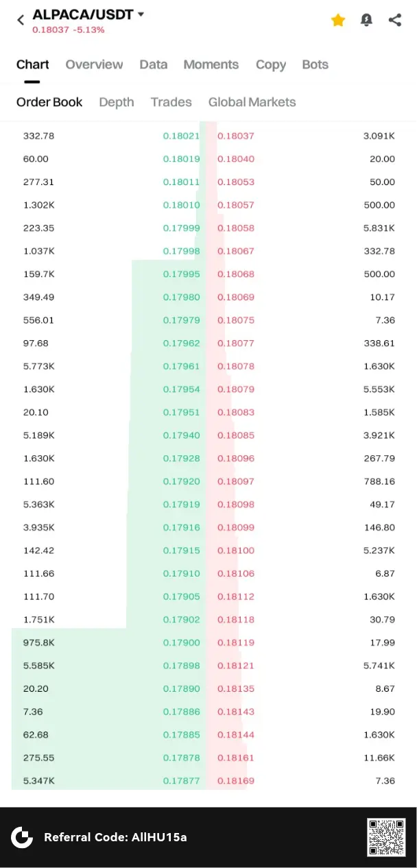Image resolution: width=417 pixels, height=868 pixels.
Task: Tap the back arrow icon
Action: 21,21
